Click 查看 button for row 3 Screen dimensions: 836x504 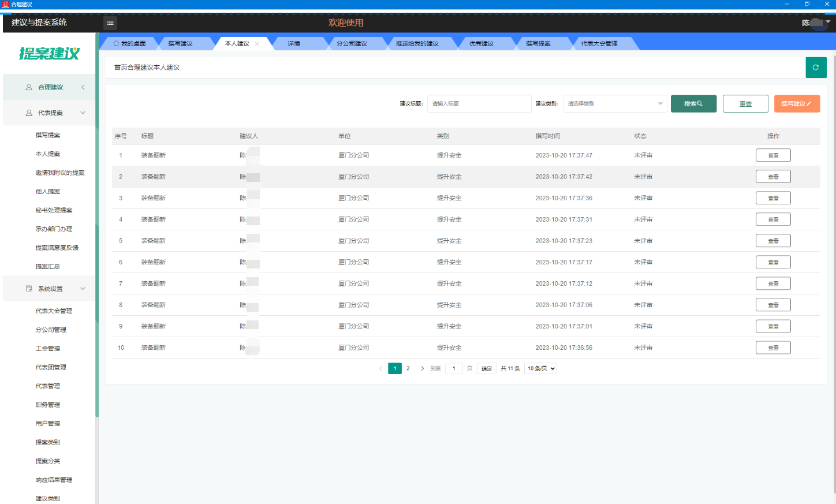tap(773, 198)
